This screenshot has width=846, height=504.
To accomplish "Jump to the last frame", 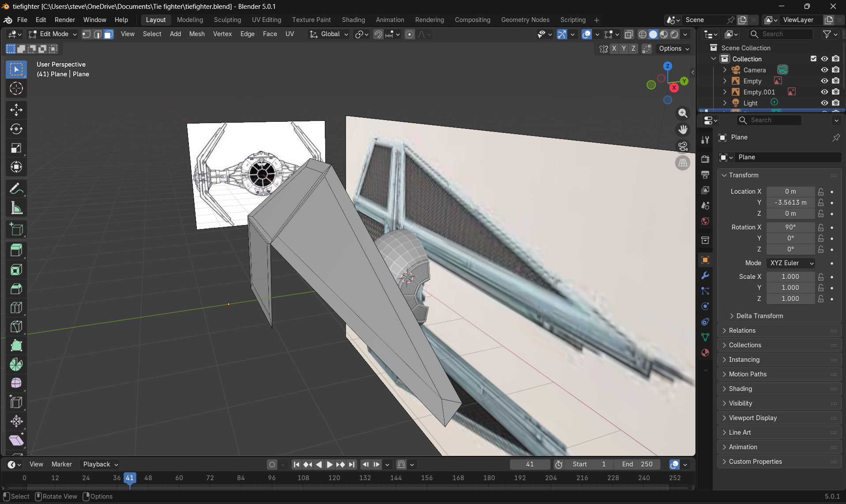I will (x=351, y=464).
